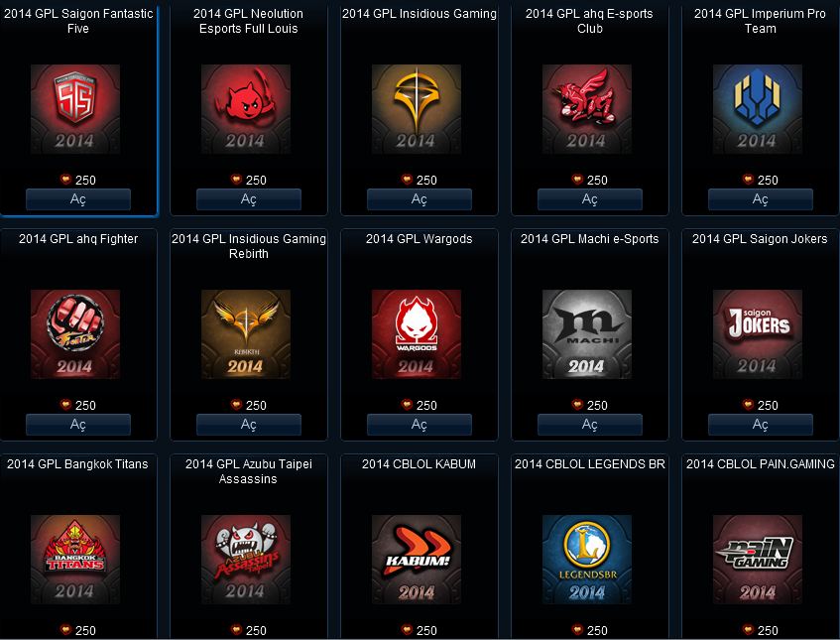Open Saigon Jokers icon with Aç button
The height and width of the screenshot is (640, 840).
[x=761, y=425]
